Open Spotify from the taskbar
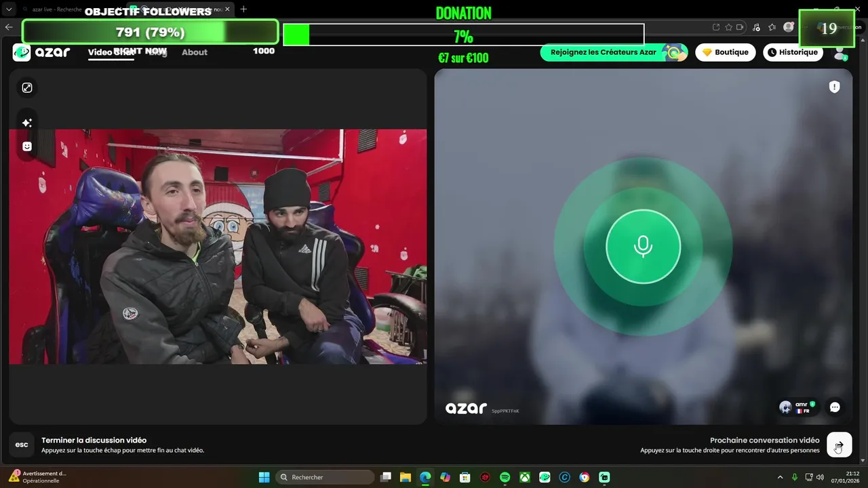This screenshot has width=868, height=488. (505, 477)
